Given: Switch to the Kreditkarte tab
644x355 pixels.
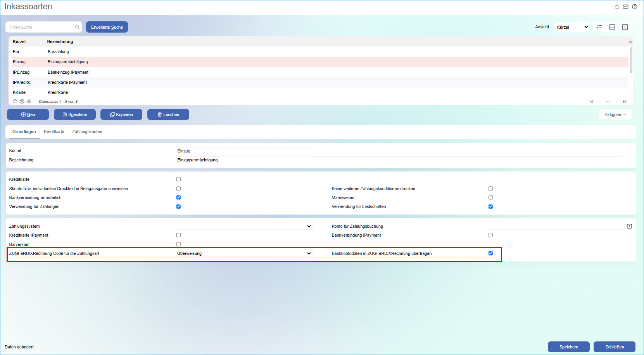Looking at the screenshot, I should (x=54, y=132).
